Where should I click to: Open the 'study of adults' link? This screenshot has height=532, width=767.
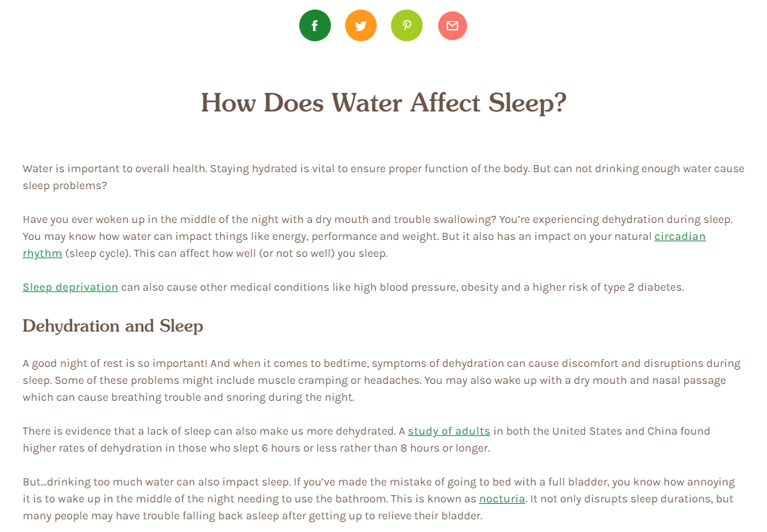click(449, 431)
